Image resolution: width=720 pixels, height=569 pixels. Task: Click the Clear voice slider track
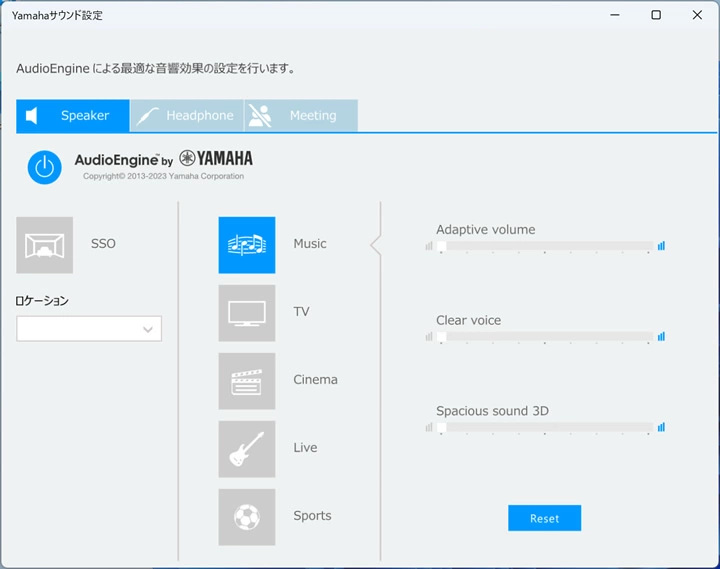(x=545, y=337)
